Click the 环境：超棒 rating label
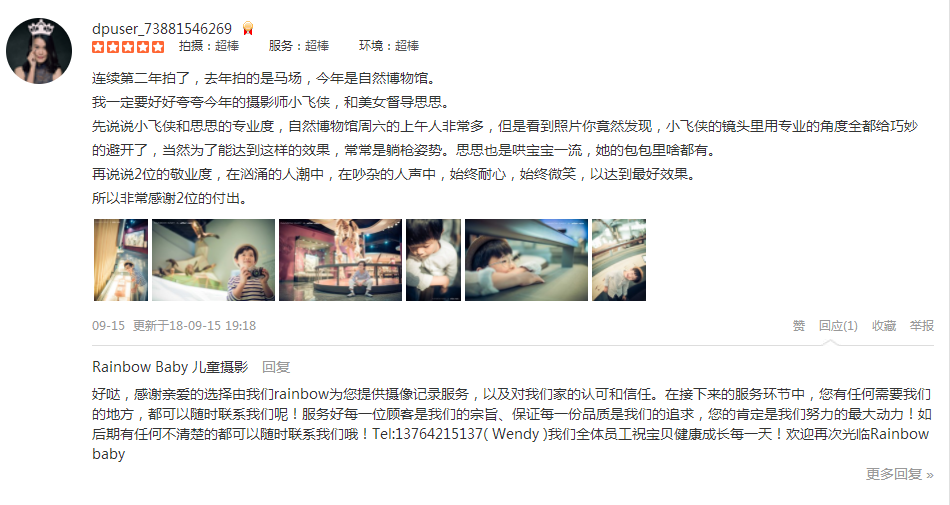The image size is (950, 505). point(389,46)
